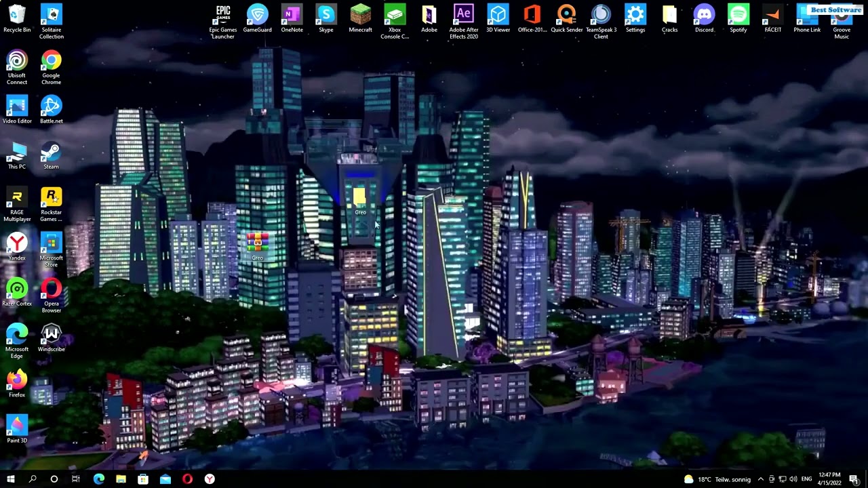Image resolution: width=868 pixels, height=488 pixels.
Task: Select the Adobe folder icon
Action: (x=429, y=19)
